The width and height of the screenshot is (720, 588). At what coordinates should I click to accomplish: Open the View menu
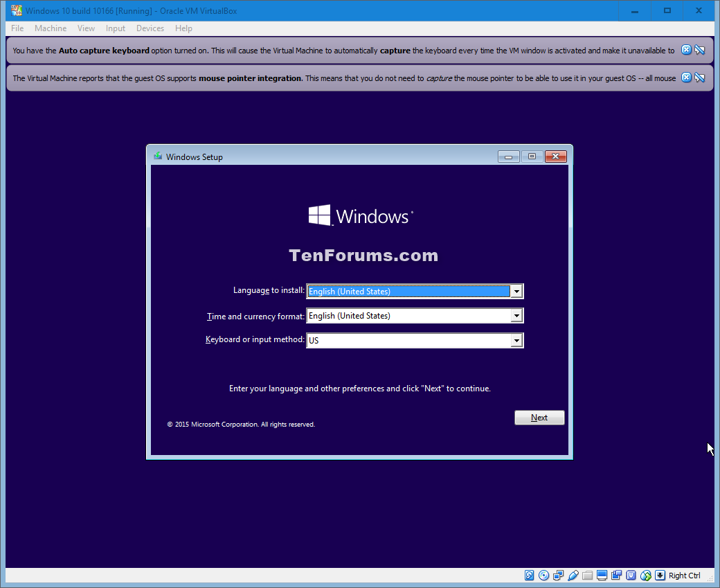point(86,28)
